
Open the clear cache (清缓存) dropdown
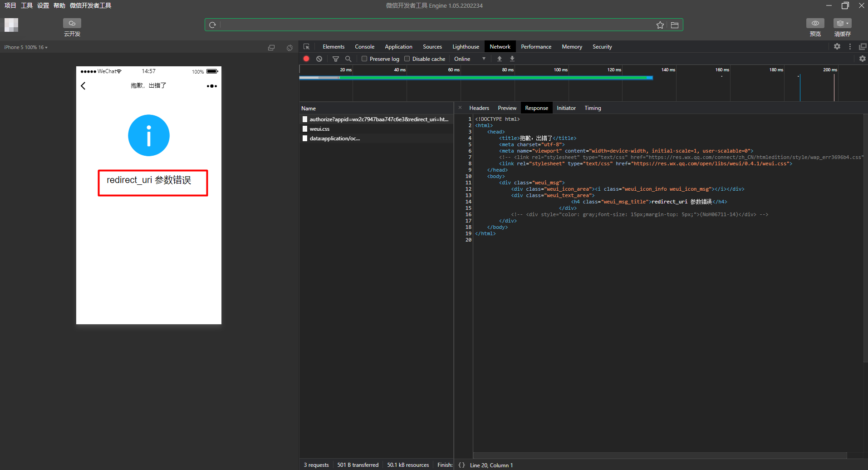(842, 24)
